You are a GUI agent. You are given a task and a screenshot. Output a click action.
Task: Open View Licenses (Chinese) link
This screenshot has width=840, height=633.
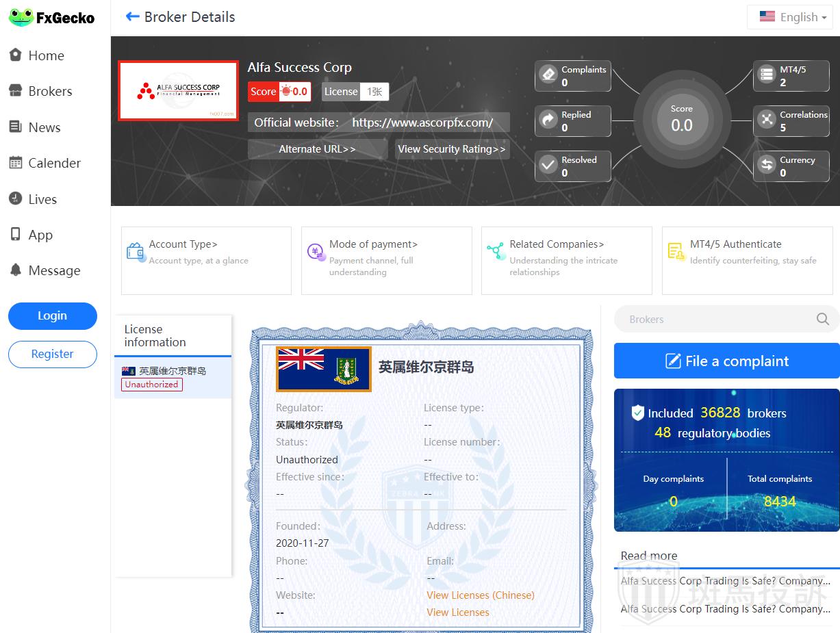pyautogui.click(x=480, y=595)
